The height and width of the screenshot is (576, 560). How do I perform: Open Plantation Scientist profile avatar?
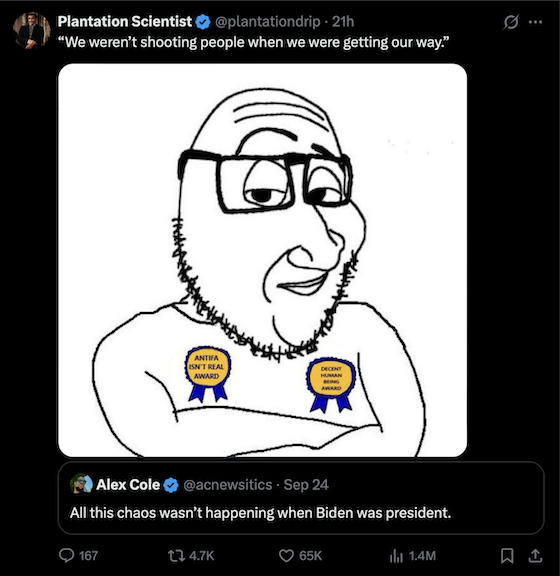[32, 30]
